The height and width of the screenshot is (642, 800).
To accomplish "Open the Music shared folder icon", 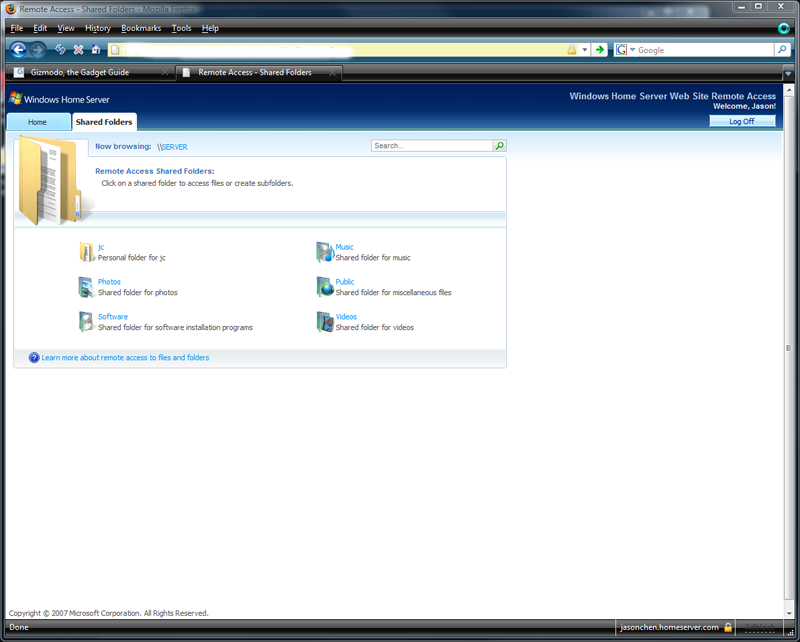I will coord(324,252).
